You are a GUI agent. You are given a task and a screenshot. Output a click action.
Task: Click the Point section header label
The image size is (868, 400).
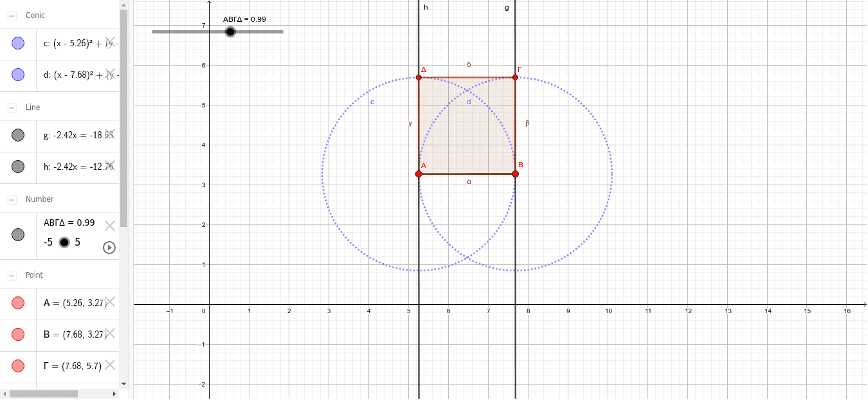34,275
